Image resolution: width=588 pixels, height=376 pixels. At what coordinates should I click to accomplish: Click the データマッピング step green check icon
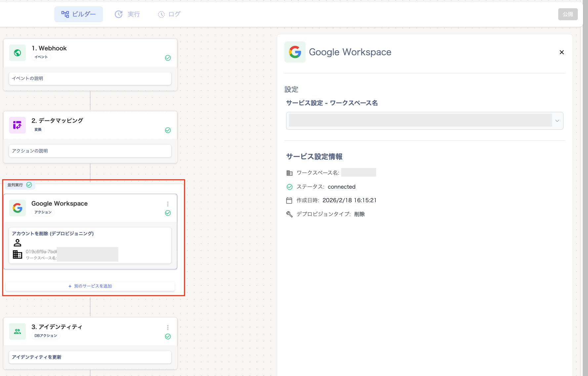pos(168,130)
